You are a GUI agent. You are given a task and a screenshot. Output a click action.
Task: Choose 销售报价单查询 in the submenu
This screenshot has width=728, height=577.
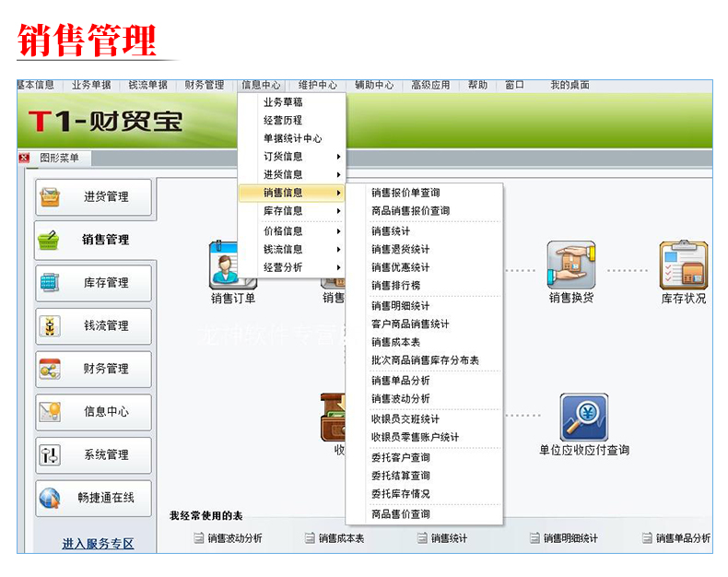424,193
